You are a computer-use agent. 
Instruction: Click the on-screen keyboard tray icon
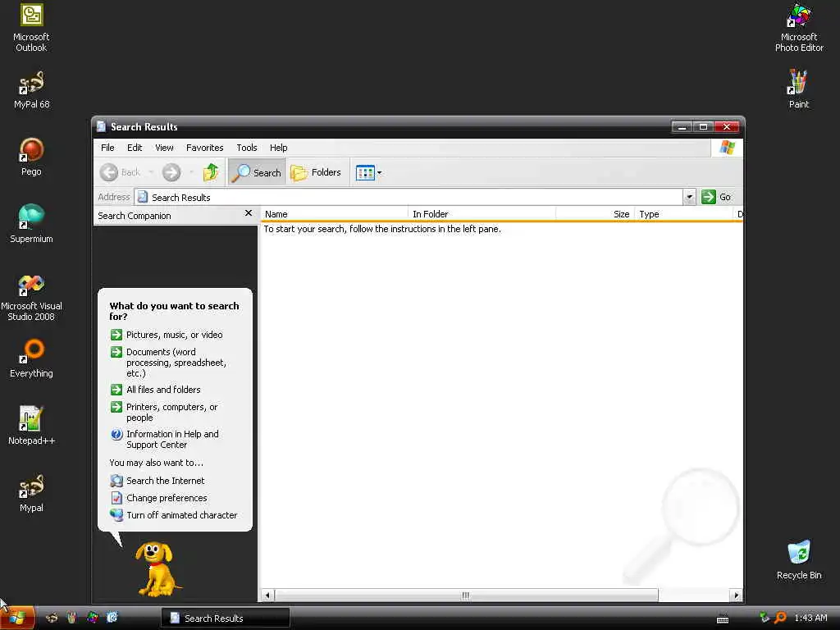tap(722, 620)
